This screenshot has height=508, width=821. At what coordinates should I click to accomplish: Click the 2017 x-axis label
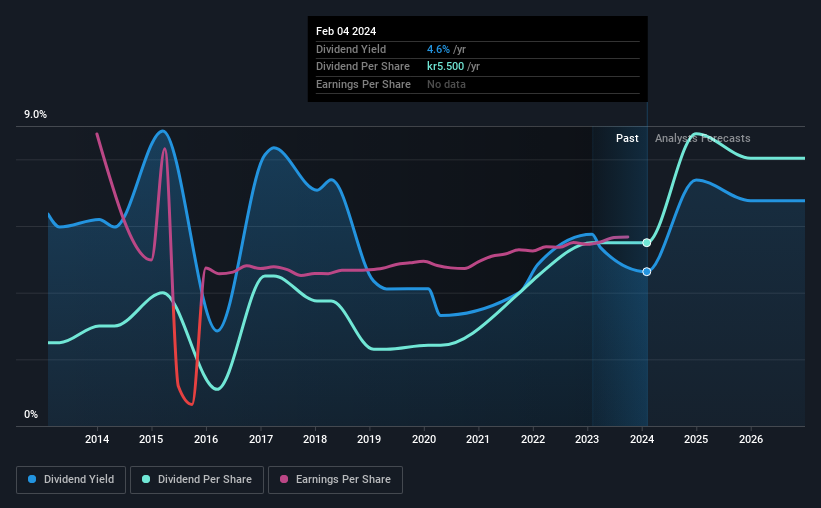click(x=261, y=439)
